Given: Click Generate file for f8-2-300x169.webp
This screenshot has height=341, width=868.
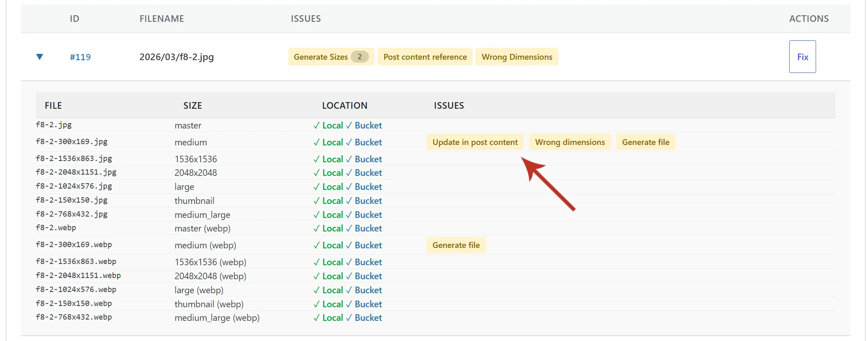Looking at the screenshot, I should click(456, 245).
